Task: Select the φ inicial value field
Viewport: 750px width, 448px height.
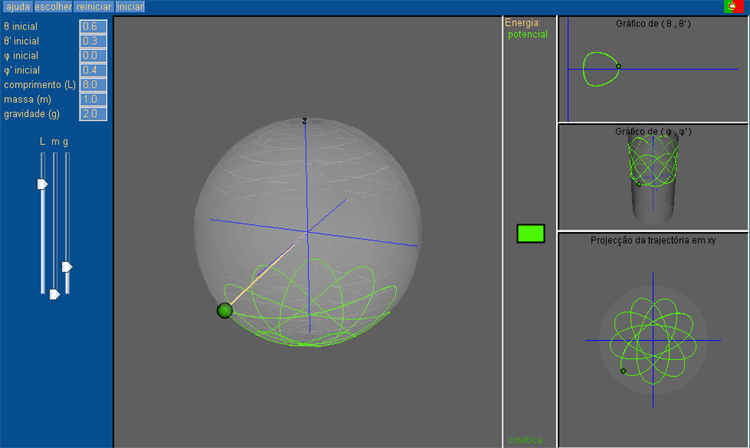Action: [93, 55]
